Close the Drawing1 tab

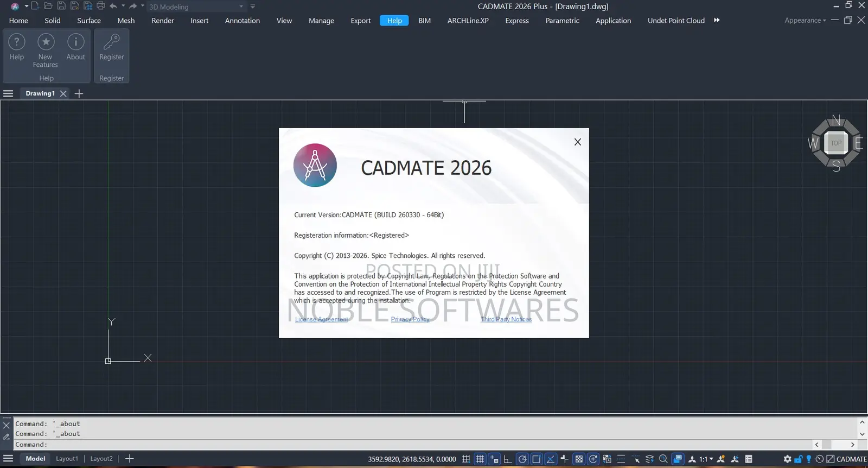pyautogui.click(x=63, y=93)
